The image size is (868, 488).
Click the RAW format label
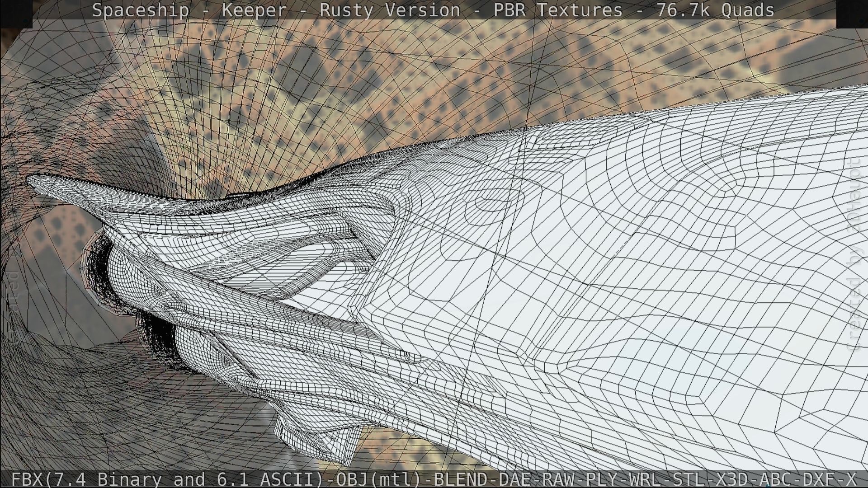[x=558, y=479]
